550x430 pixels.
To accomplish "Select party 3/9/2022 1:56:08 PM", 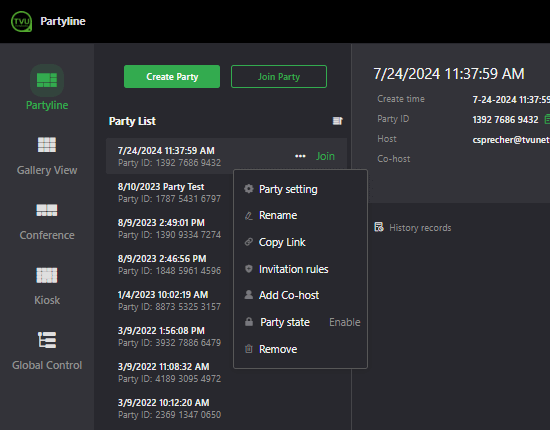I will point(169,336).
